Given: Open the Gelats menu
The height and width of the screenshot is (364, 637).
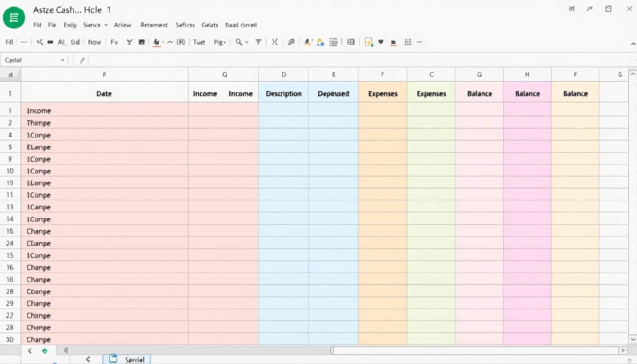Looking at the screenshot, I should [x=210, y=25].
